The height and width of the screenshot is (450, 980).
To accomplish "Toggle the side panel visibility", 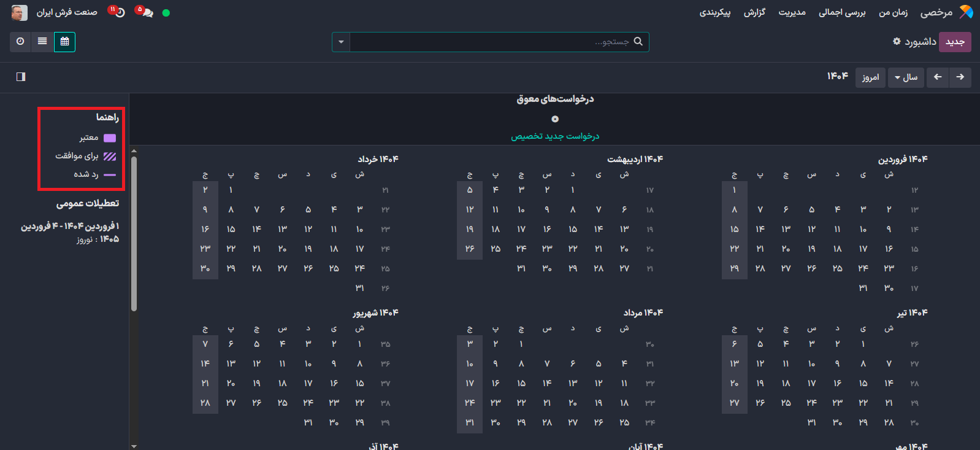I will pyautogui.click(x=21, y=77).
